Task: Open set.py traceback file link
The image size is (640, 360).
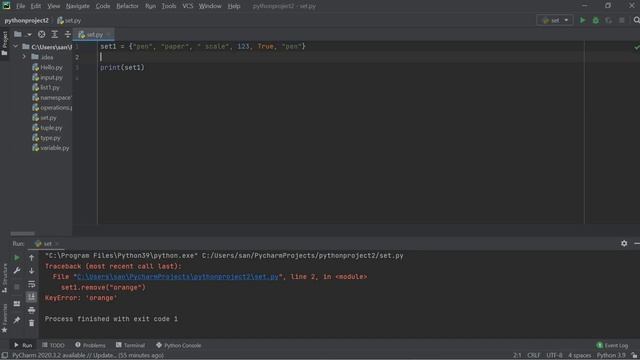Action: pyautogui.click(x=178, y=277)
